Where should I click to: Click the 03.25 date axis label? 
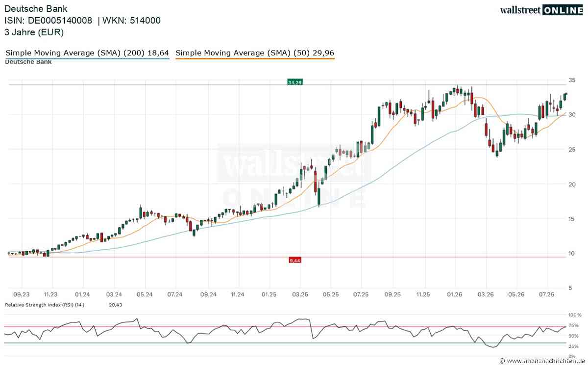coord(300,294)
